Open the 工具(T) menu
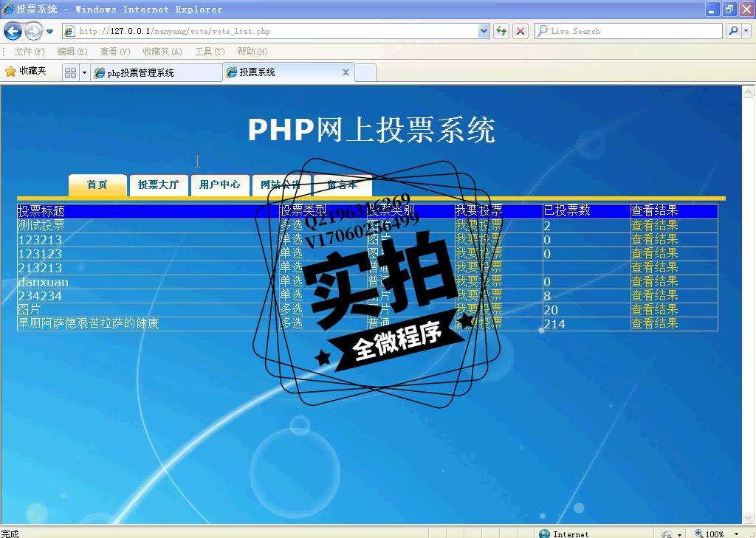This screenshot has width=756, height=538. click(x=209, y=52)
